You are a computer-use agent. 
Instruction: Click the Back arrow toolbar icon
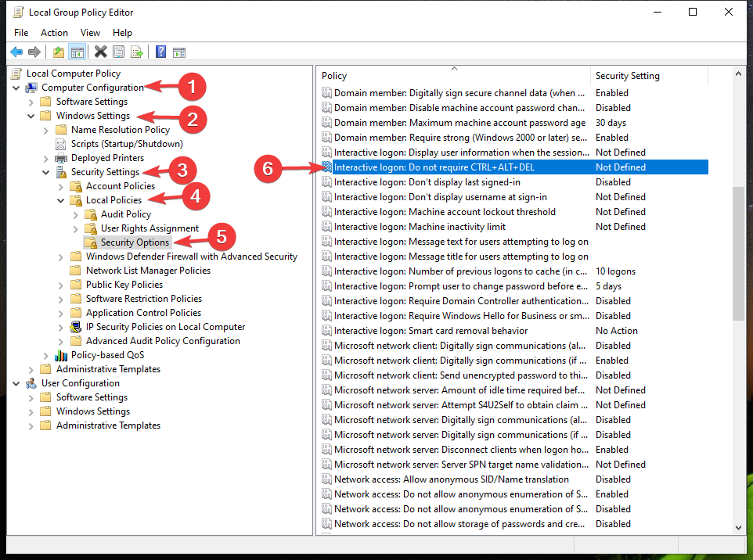tap(16, 52)
